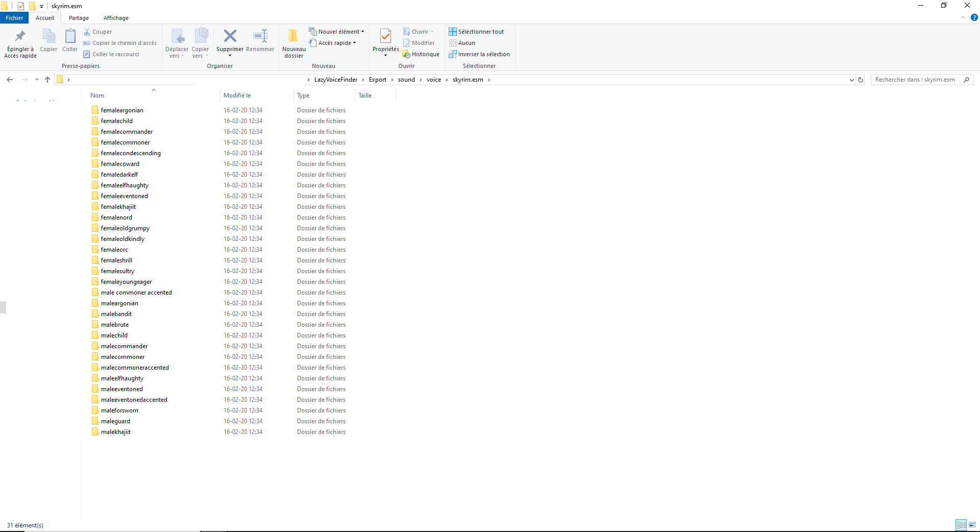Open the Propriétés dropdown arrow
This screenshot has height=532, width=980.
(x=385, y=55)
